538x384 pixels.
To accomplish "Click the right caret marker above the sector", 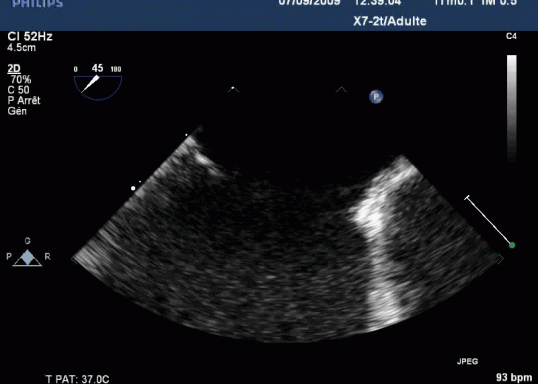I will point(341,90).
